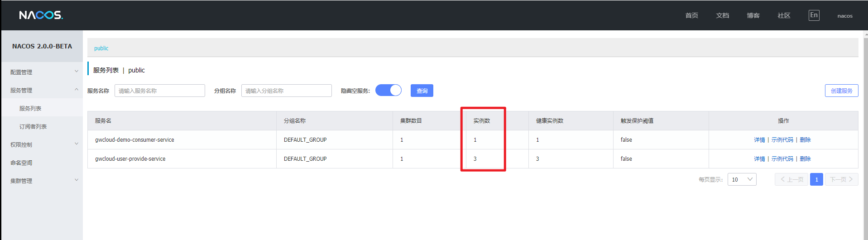
Task: Switch language with the En icon
Action: click(x=814, y=15)
